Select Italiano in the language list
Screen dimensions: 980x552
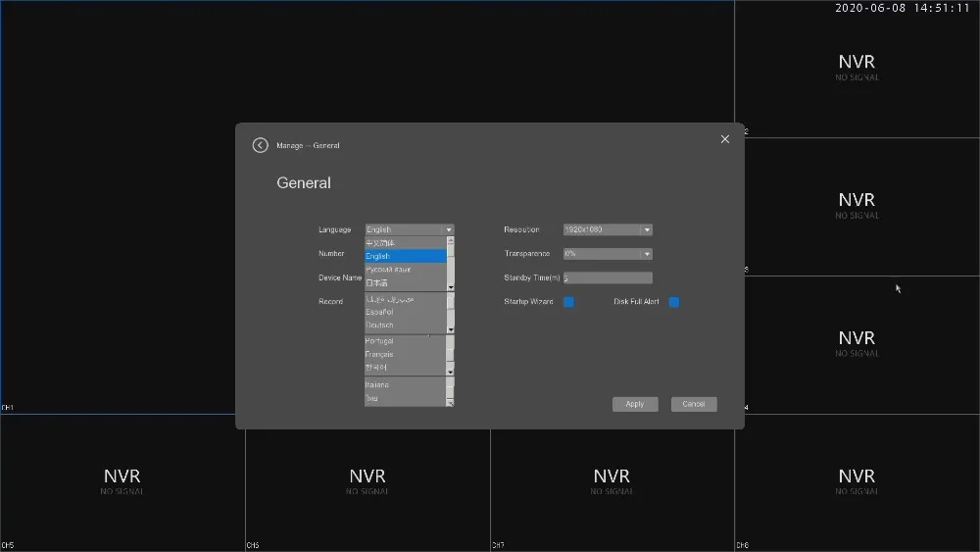click(406, 384)
